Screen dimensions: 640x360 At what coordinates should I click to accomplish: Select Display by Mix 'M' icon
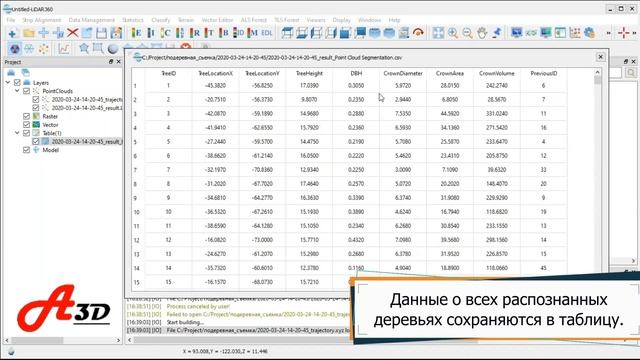click(253, 33)
